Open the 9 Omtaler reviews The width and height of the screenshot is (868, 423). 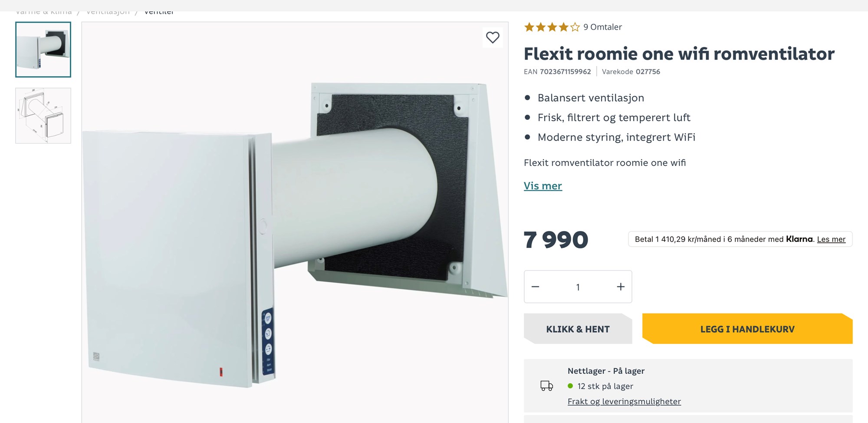pos(602,27)
